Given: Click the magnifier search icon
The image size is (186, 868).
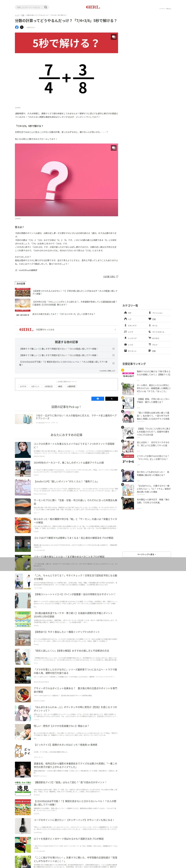Looking at the screenshot, I should 46,7.
